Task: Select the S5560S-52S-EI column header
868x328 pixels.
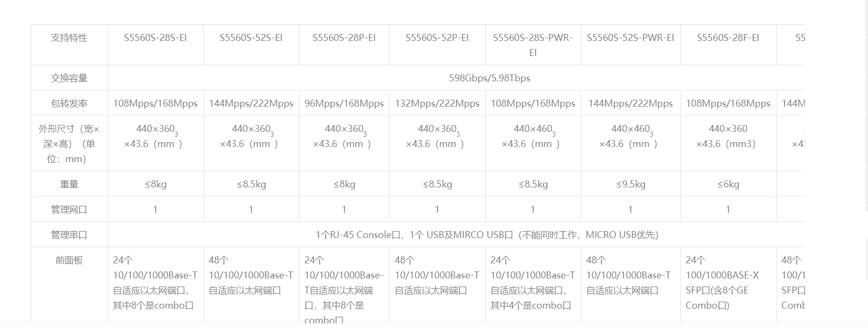Action: click(251, 38)
